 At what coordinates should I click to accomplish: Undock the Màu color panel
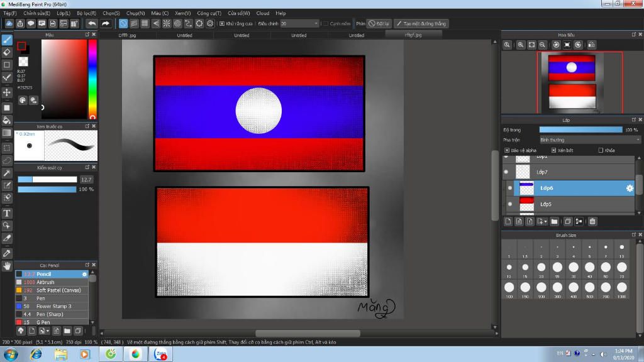point(87,35)
